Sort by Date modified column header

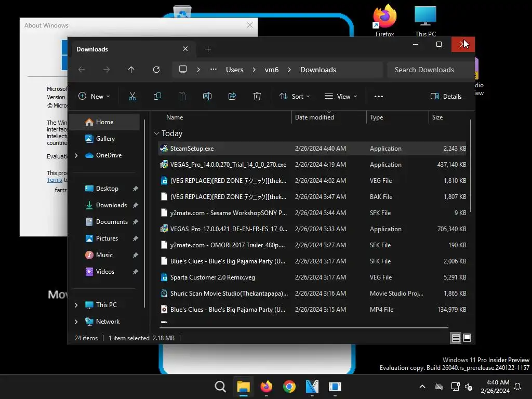click(x=314, y=117)
